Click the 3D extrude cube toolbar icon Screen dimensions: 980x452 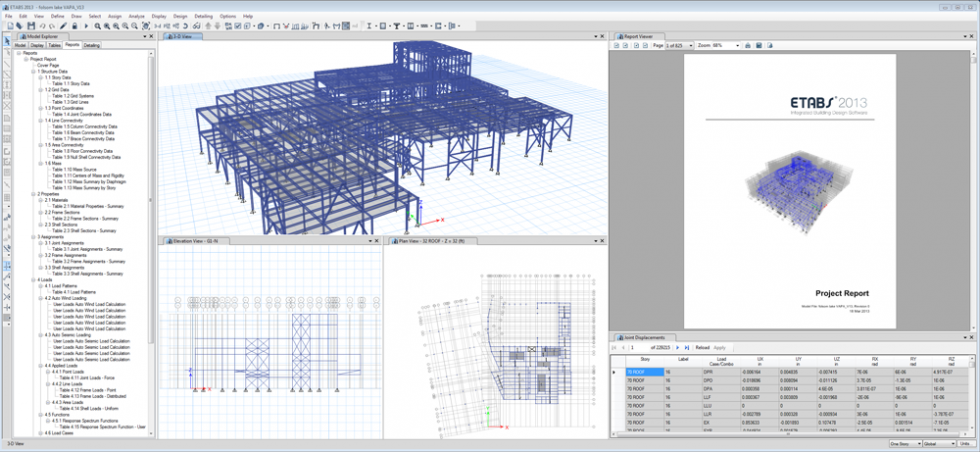(x=261, y=26)
